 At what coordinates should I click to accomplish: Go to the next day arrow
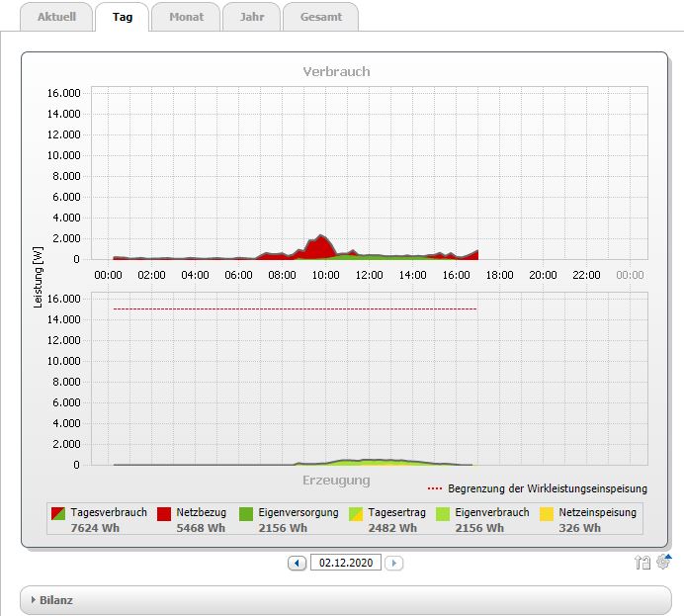tap(394, 563)
